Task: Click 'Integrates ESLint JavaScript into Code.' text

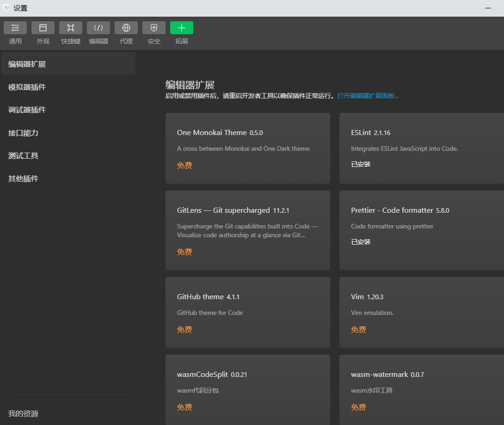Action: point(405,148)
